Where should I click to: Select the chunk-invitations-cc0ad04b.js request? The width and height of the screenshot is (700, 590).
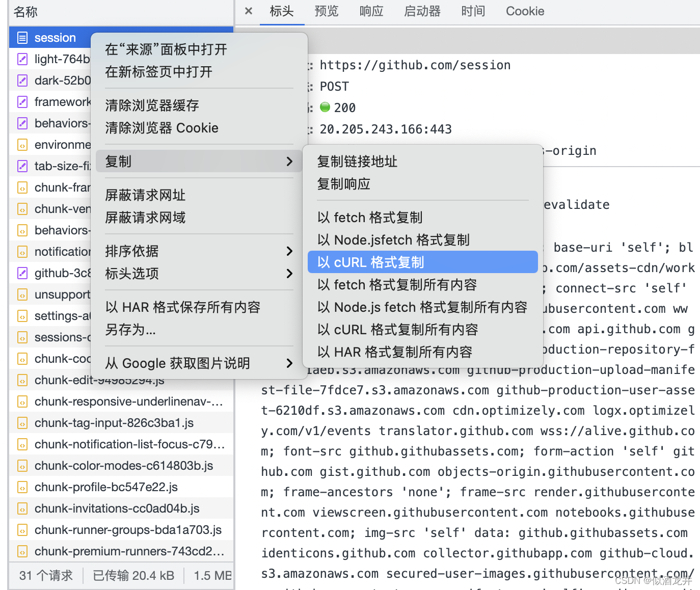[121, 508]
